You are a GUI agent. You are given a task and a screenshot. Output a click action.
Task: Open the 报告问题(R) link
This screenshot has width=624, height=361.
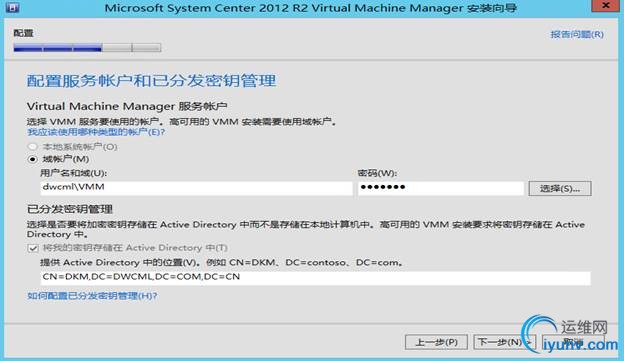577,35
